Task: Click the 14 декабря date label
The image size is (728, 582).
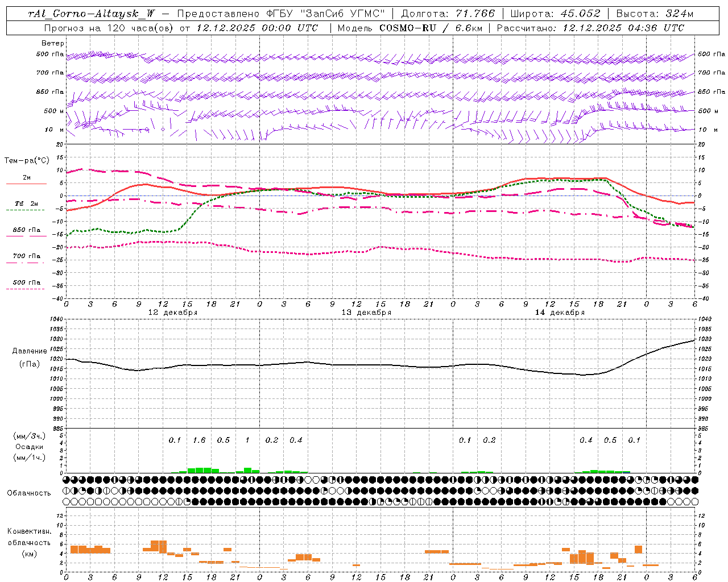Action: tap(560, 313)
